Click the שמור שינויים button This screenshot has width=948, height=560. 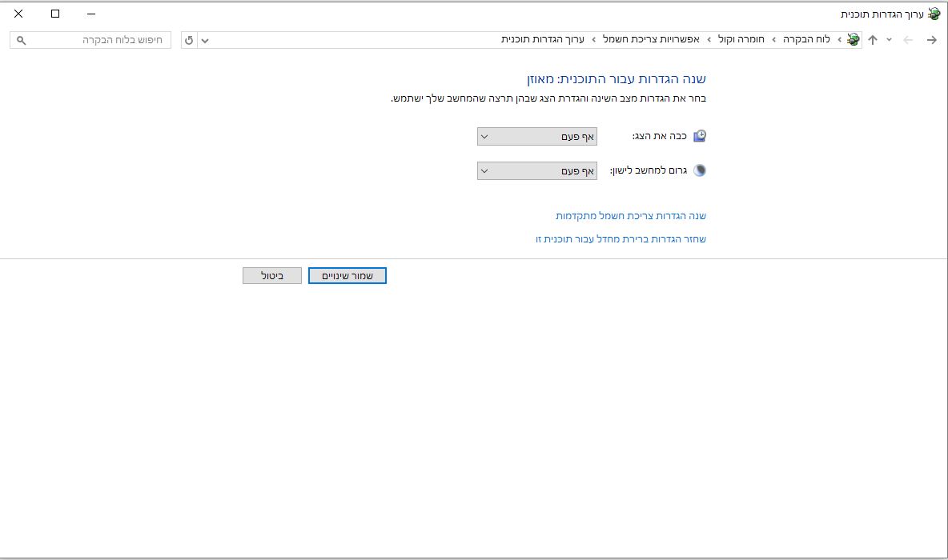(x=347, y=275)
